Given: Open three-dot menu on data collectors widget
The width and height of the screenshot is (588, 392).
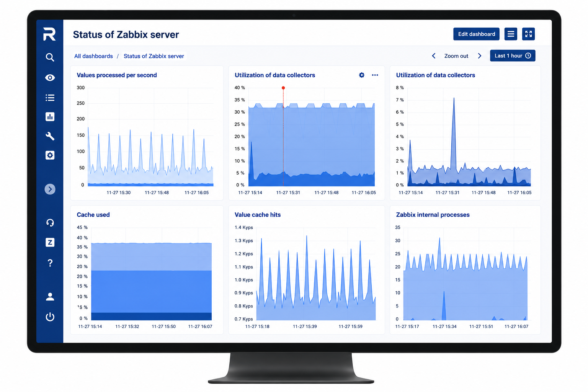Looking at the screenshot, I should (x=375, y=75).
